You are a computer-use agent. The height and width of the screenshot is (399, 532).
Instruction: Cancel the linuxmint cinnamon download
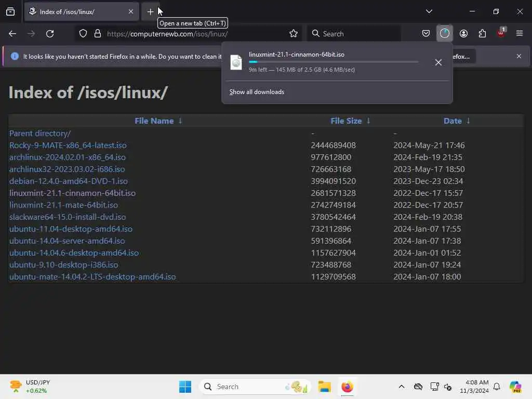click(438, 62)
